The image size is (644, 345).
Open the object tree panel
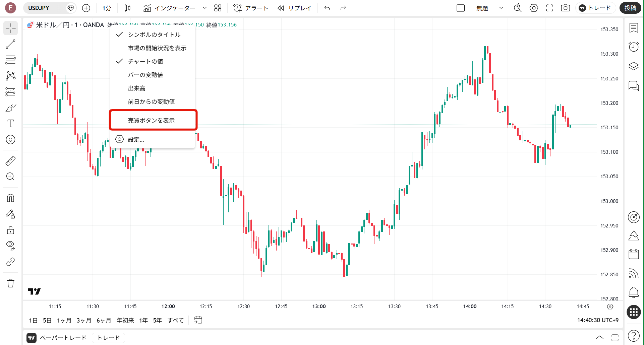634,66
